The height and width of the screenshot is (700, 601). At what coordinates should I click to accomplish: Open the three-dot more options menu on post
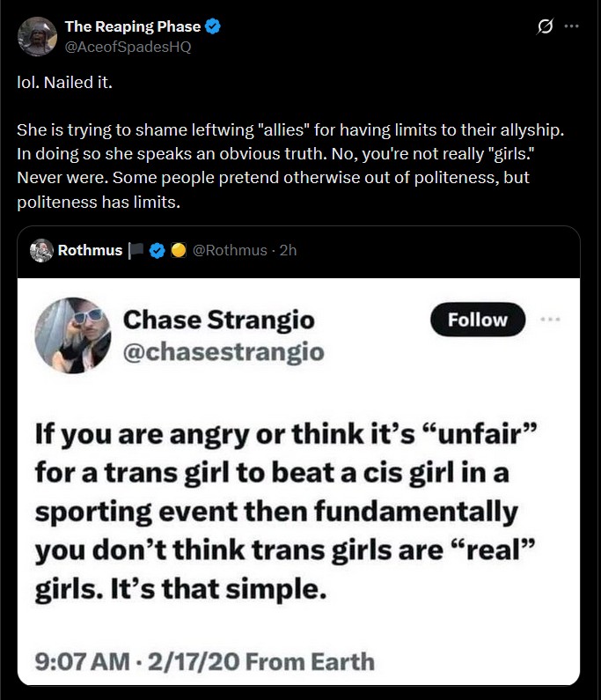[x=572, y=26]
